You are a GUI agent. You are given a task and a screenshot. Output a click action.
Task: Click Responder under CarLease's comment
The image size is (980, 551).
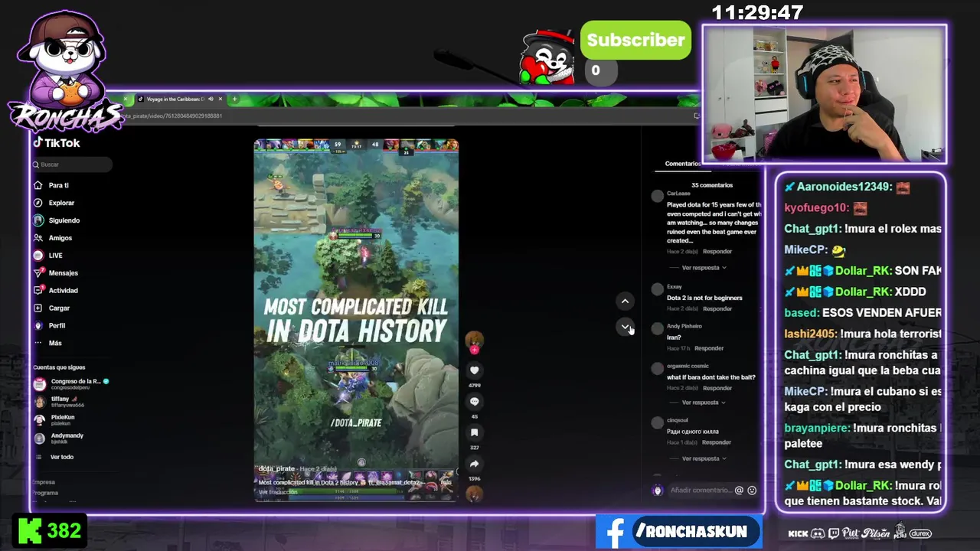[x=717, y=251]
